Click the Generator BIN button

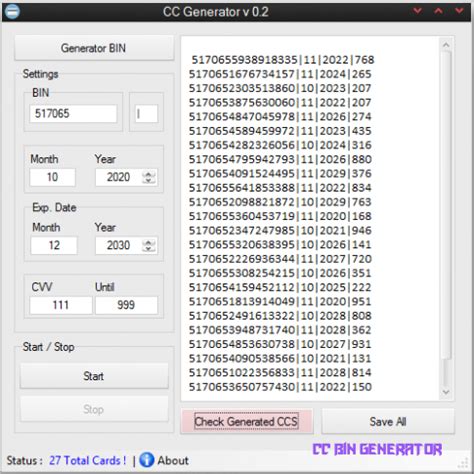[x=94, y=48]
